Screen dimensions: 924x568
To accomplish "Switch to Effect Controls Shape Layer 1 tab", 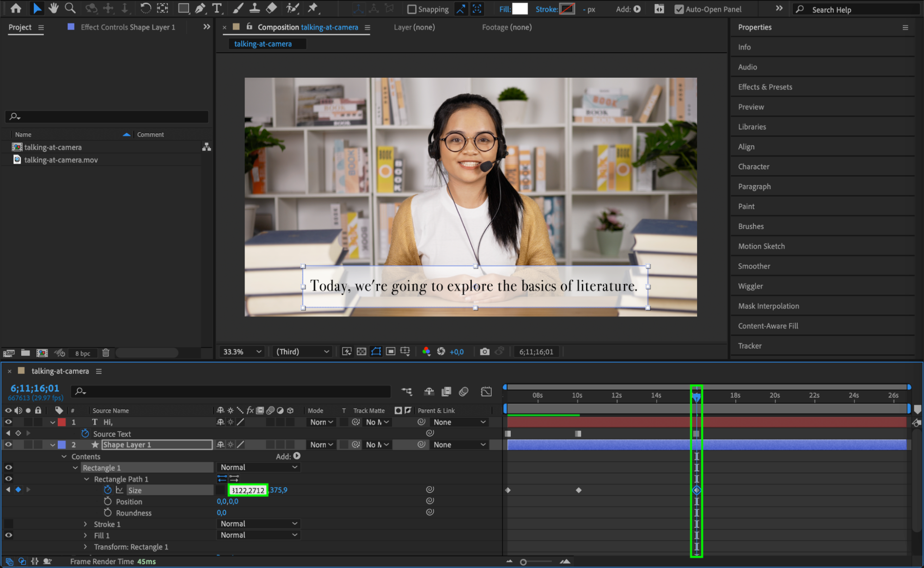I will pos(128,27).
